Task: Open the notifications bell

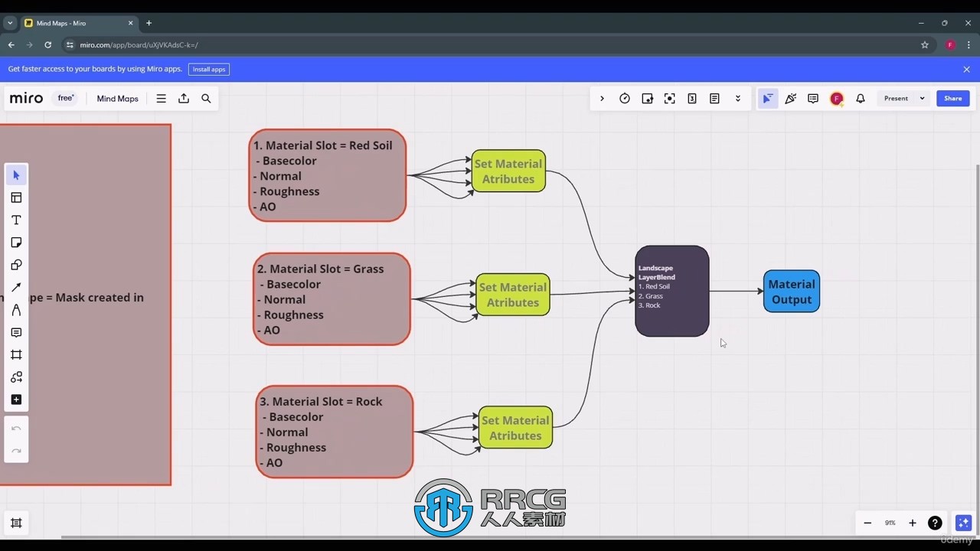Action: (861, 99)
